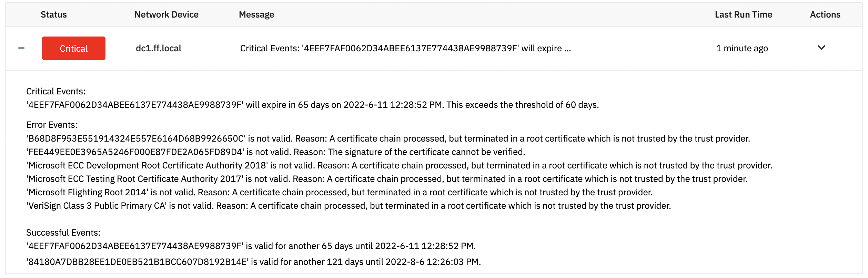Click the B68D8F953E certificate error line
Screen dimensions: 868x278
click(388, 138)
